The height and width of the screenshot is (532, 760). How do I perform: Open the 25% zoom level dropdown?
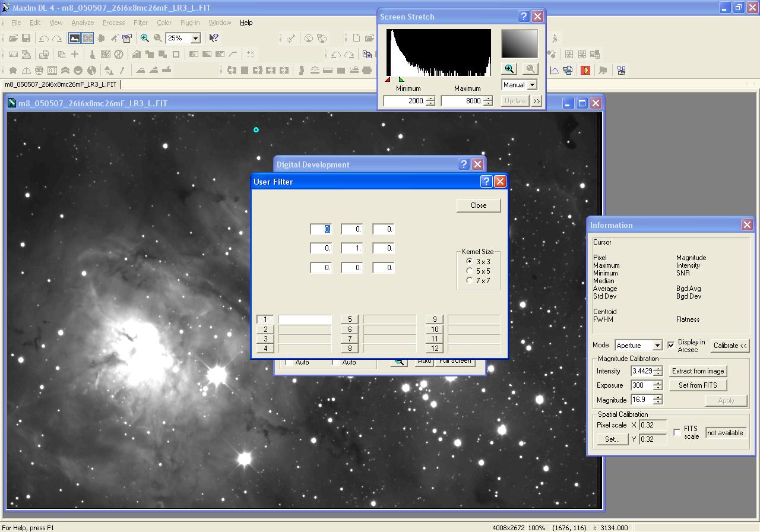point(195,38)
